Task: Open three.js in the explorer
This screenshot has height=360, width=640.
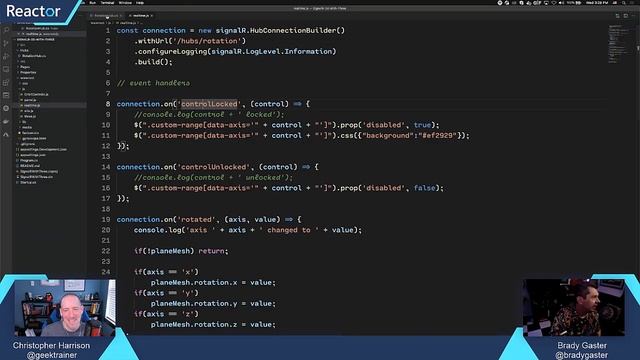Action: [x=30, y=116]
